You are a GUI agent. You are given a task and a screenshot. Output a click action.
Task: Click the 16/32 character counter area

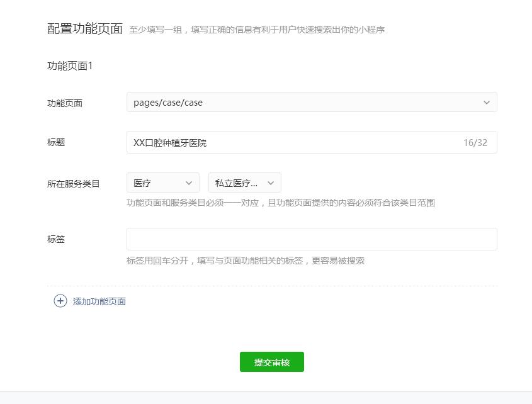(x=480, y=142)
